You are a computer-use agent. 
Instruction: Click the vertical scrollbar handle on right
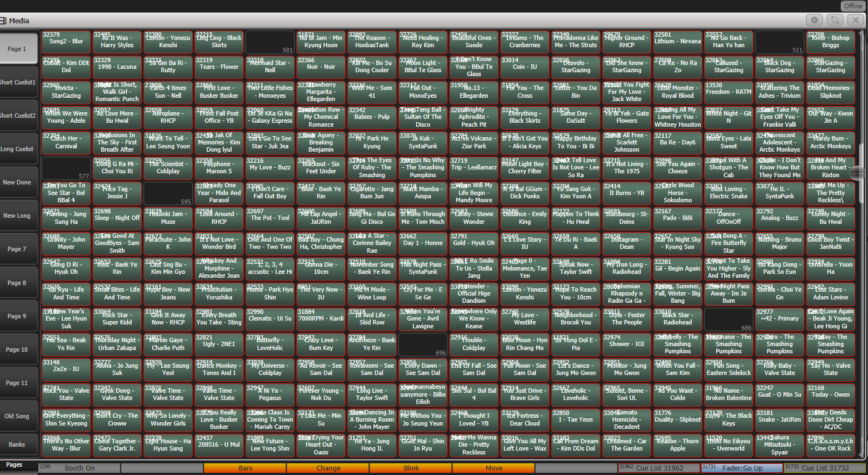pos(861,173)
